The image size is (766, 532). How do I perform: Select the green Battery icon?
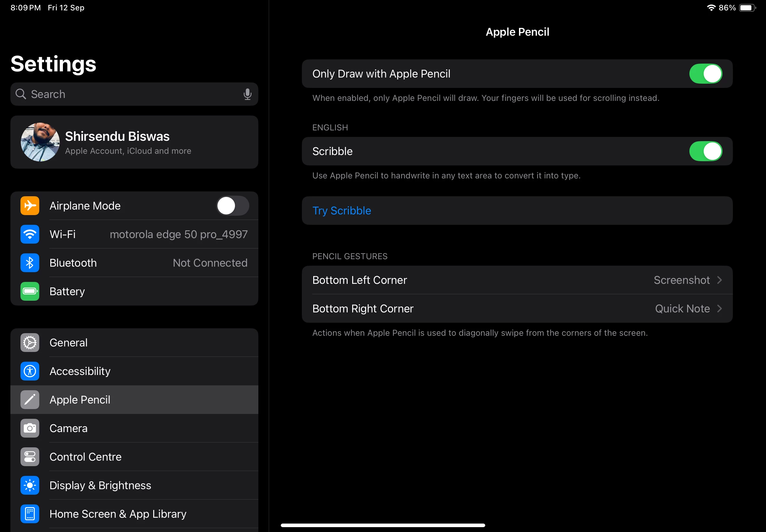(30, 291)
